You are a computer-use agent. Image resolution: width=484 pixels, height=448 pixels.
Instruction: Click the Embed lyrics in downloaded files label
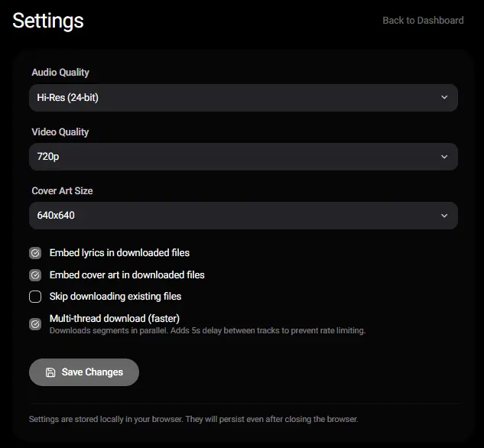pyautogui.click(x=119, y=253)
